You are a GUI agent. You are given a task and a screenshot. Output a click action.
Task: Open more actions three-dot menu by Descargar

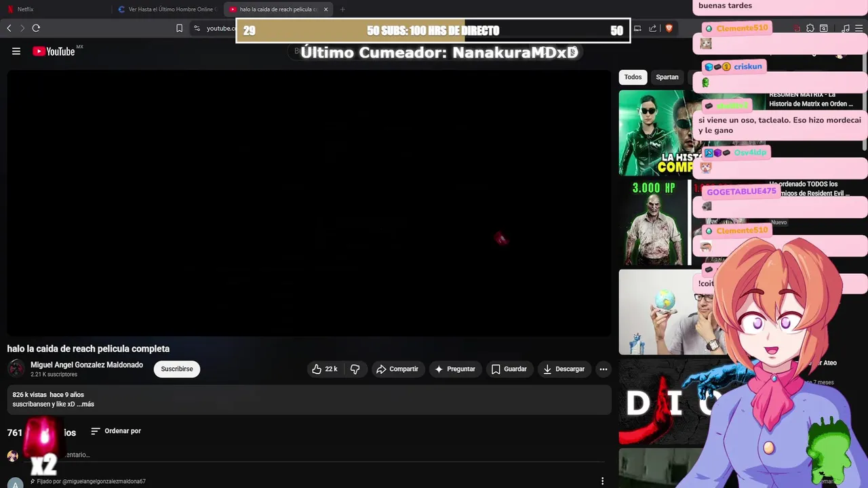(x=603, y=369)
